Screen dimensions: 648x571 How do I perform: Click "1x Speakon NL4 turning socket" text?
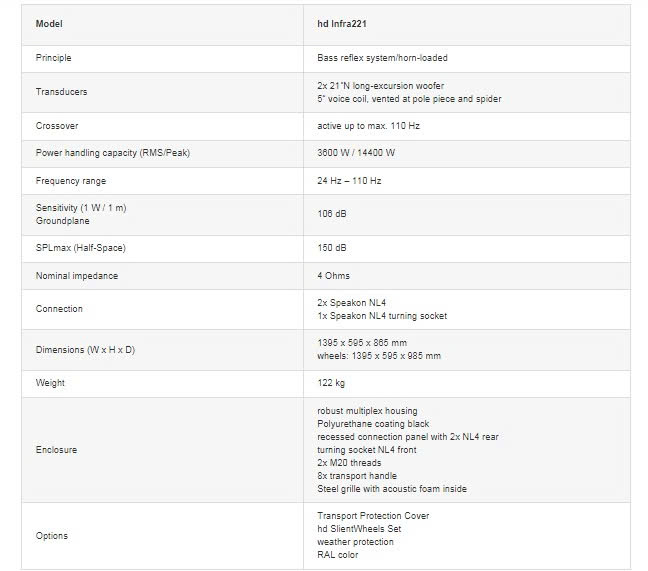tap(382, 316)
